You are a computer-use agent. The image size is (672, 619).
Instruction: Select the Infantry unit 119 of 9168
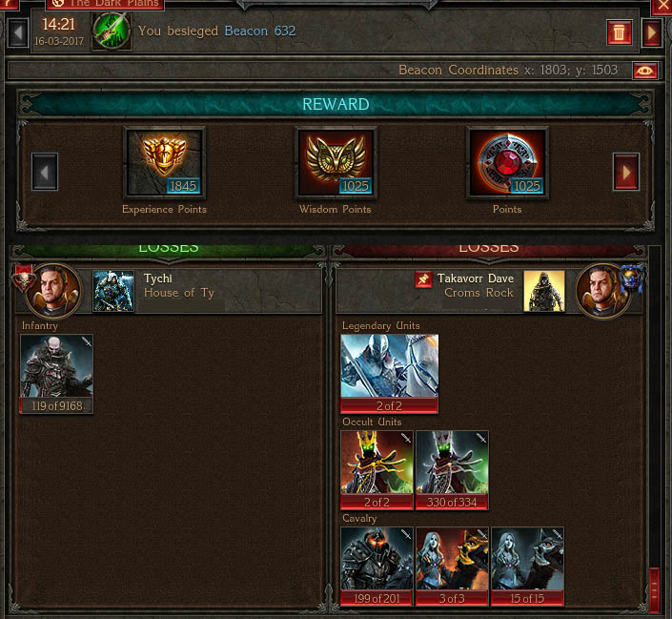(56, 374)
